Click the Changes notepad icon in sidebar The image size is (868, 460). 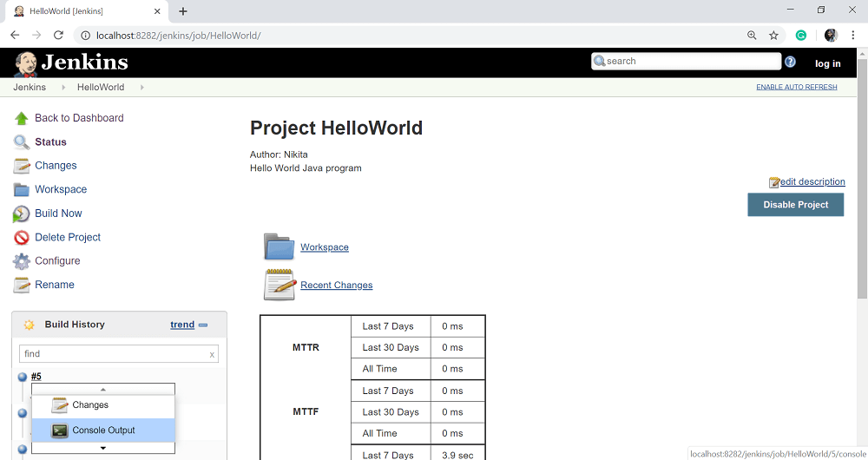click(21, 166)
